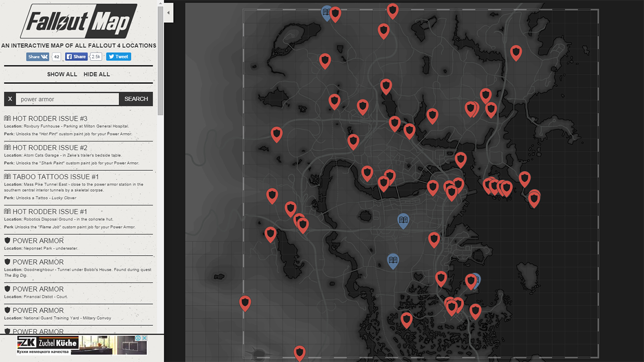Select the Power Armor entry at Financial District Court

tap(38, 289)
